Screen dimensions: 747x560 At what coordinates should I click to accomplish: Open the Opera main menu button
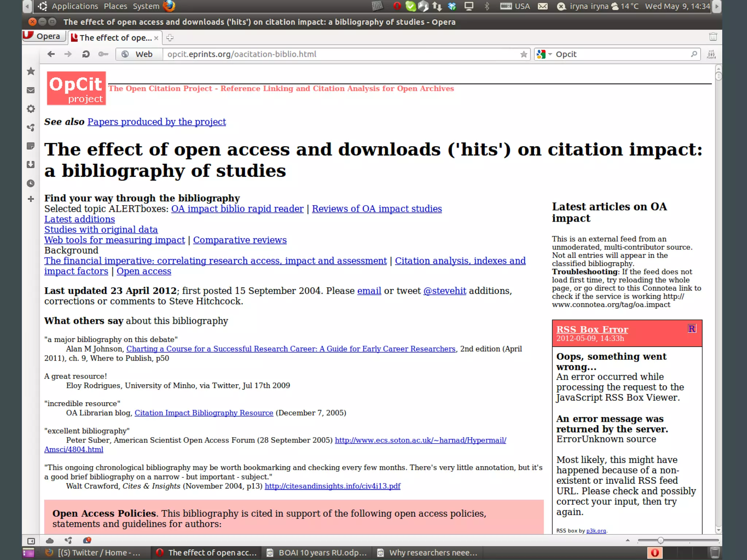tap(44, 36)
